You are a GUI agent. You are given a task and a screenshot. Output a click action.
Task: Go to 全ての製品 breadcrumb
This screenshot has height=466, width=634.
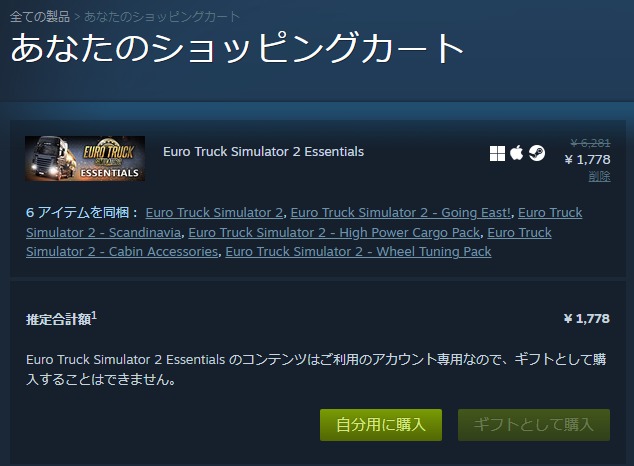(40, 17)
